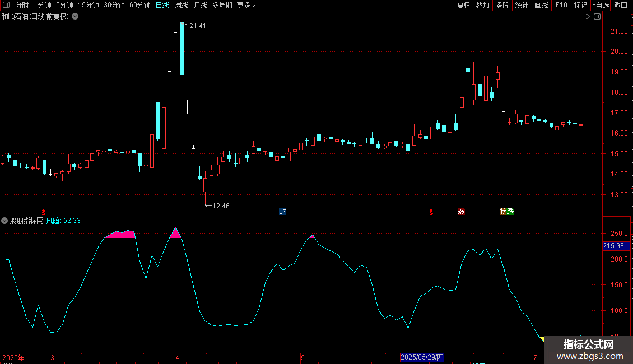Click the 12.46 low price label

coord(221,206)
